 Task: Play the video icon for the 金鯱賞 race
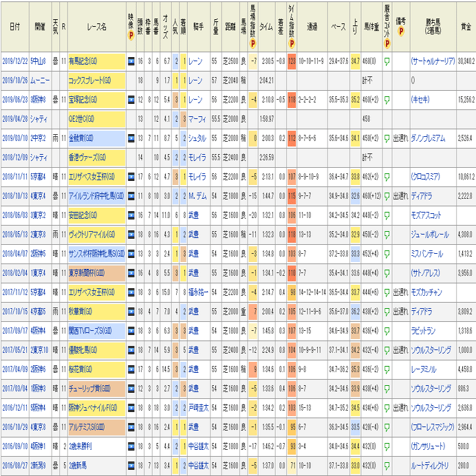131,138
